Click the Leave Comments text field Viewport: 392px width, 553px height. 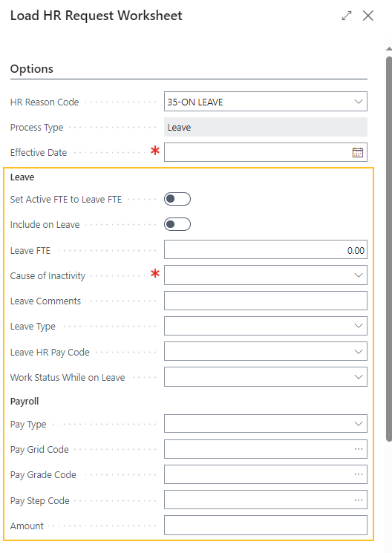[x=266, y=301]
